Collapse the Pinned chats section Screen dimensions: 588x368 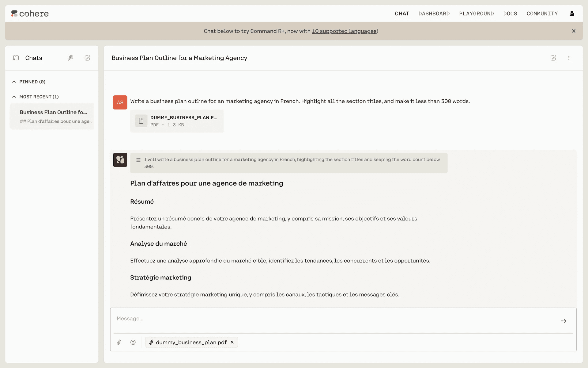click(14, 82)
